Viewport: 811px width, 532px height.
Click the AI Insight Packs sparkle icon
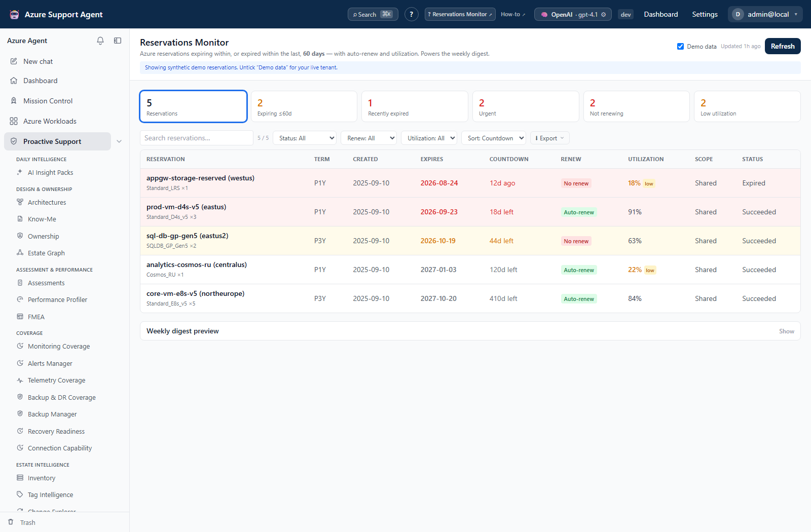(x=20, y=172)
